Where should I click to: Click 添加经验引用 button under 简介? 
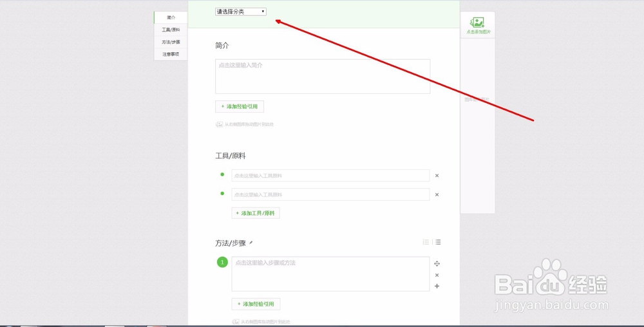click(240, 106)
